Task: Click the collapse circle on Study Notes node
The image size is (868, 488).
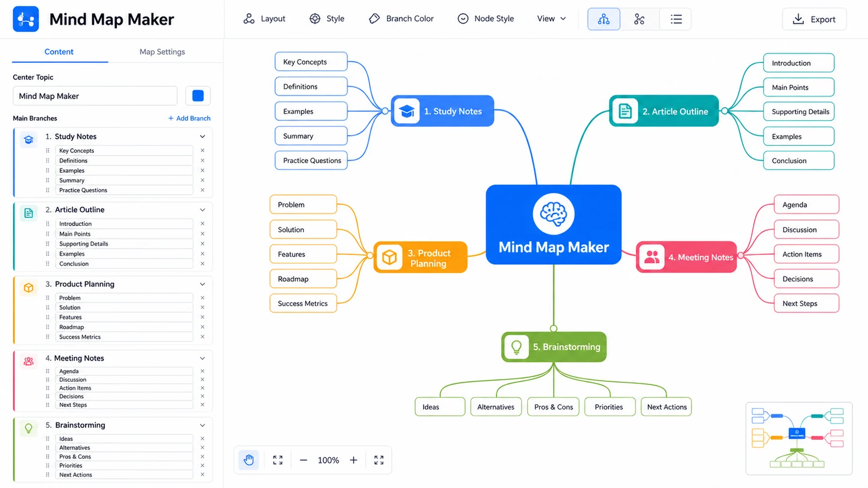Action: tap(385, 111)
